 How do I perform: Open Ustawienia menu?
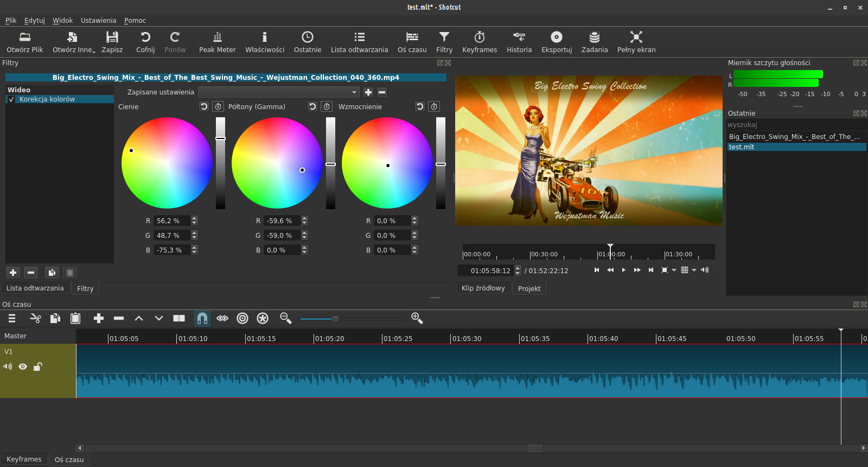(98, 21)
